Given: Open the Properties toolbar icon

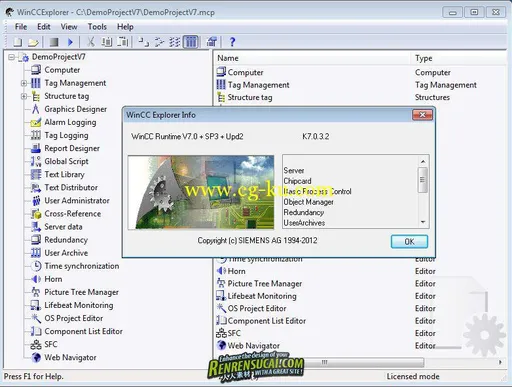Looking at the screenshot, I should point(212,42).
